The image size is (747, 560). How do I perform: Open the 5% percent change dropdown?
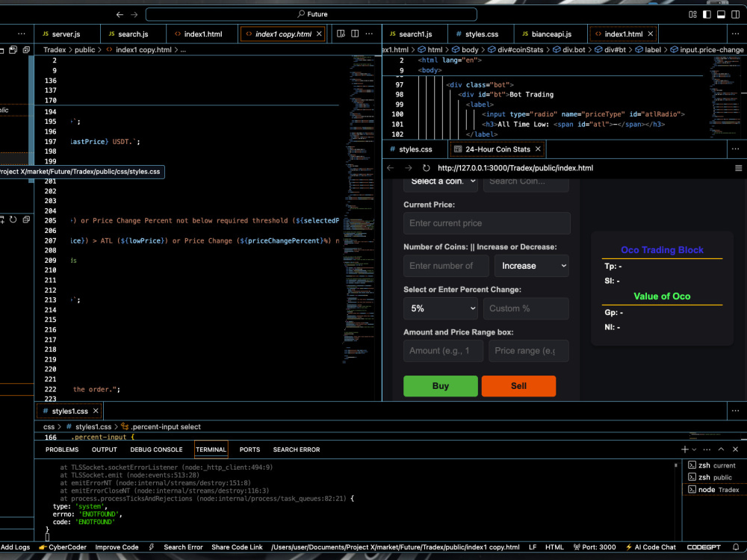pos(441,308)
